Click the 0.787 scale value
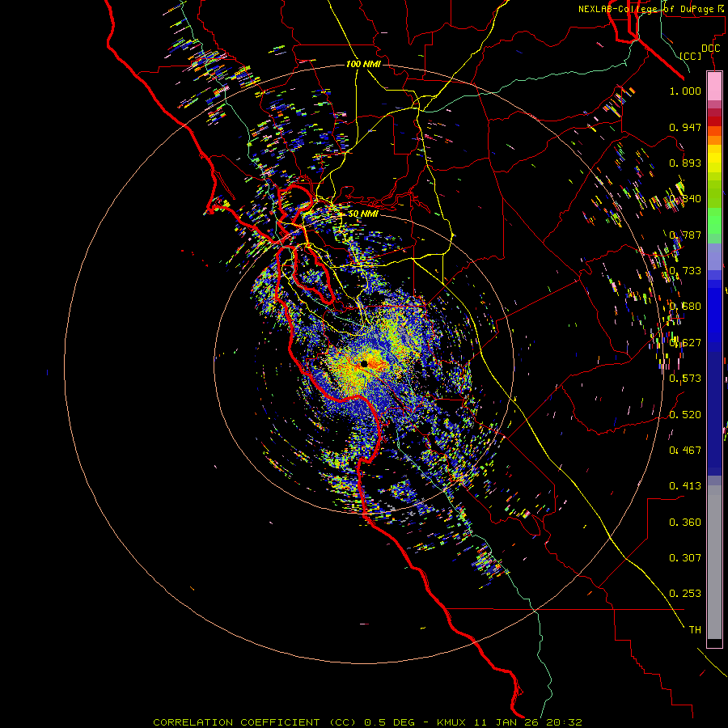728x728 pixels. tap(685, 235)
